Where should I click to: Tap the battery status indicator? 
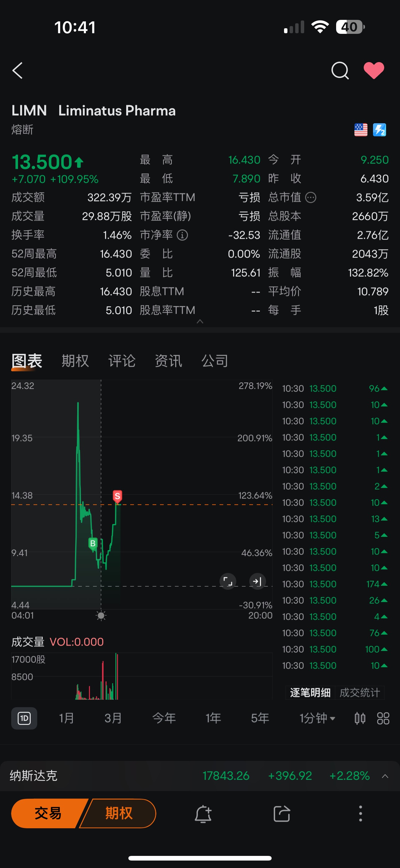pos(350,27)
